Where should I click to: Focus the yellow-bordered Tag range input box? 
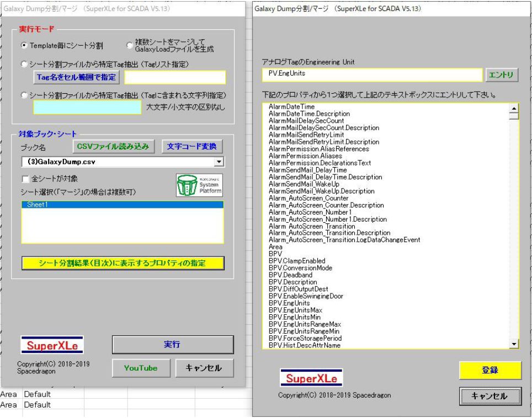pos(175,77)
